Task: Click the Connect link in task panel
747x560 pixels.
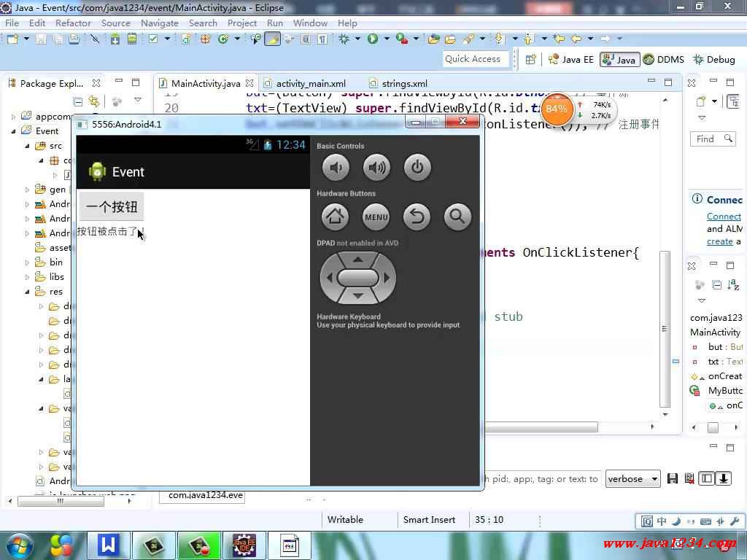Action: coord(724,217)
